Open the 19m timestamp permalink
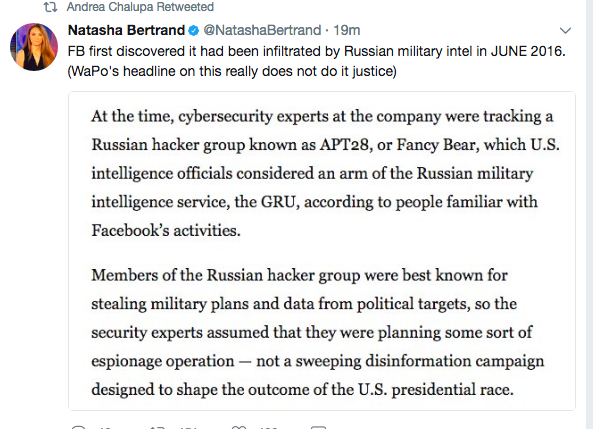Image resolution: width=593 pixels, height=429 pixels. coord(346,30)
